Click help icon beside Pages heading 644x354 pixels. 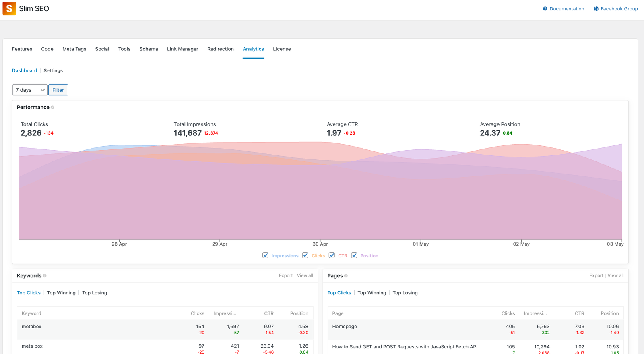tap(346, 276)
